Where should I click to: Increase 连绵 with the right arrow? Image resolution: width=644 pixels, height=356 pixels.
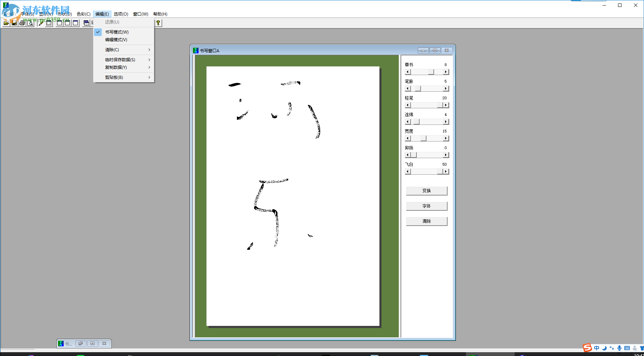[x=446, y=122]
